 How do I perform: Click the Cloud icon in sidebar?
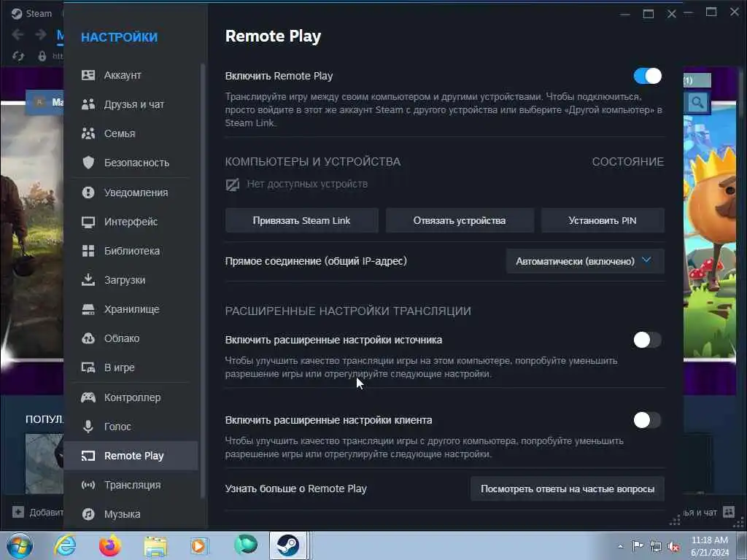pyautogui.click(x=88, y=338)
